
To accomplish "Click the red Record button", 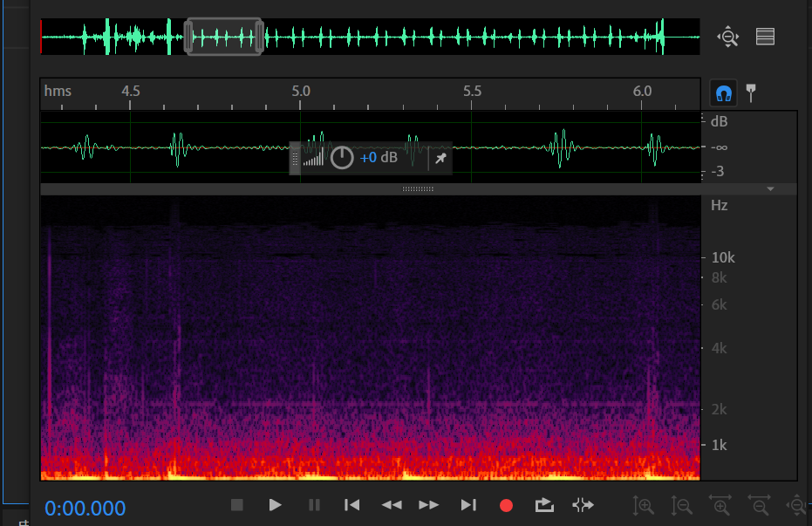I will pos(506,504).
